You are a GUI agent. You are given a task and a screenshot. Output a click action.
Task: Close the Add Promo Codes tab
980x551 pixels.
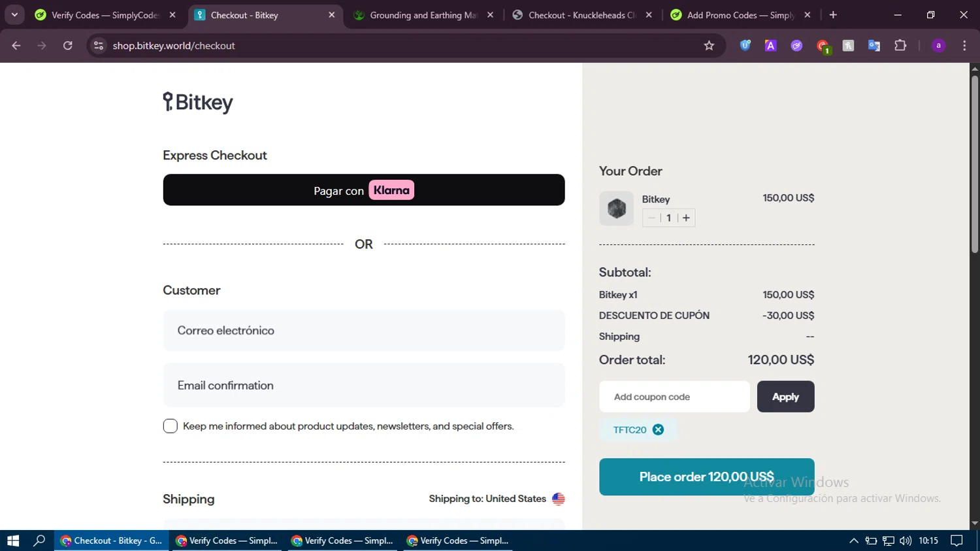pos(807,15)
